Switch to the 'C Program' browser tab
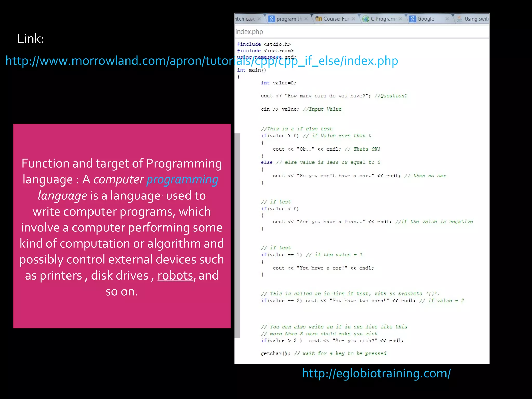Screen dimensions: 532x399 point(383,19)
